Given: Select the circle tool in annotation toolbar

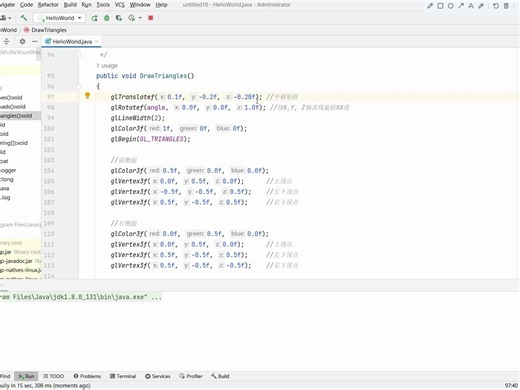Looking at the screenshot, I should click(x=451, y=6).
